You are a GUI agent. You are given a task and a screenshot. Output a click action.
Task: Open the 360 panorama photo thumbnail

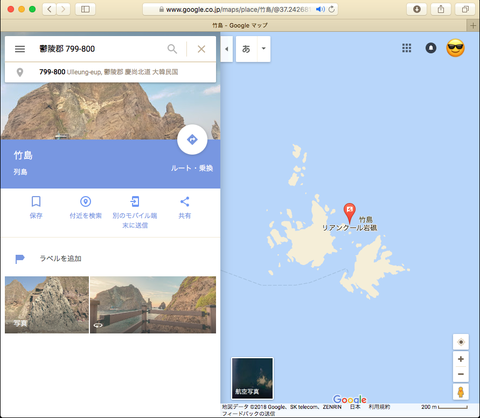(153, 305)
